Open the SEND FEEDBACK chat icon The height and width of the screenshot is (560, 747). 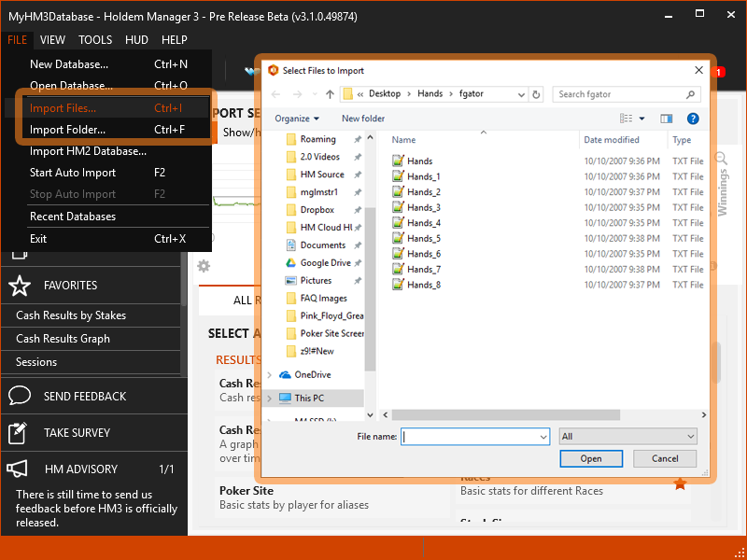(20, 396)
